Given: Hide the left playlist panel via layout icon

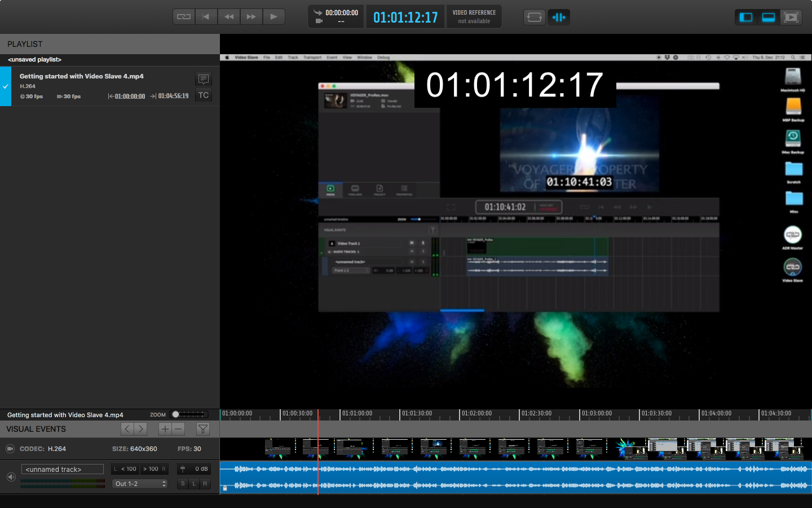Looking at the screenshot, I should click(x=746, y=17).
